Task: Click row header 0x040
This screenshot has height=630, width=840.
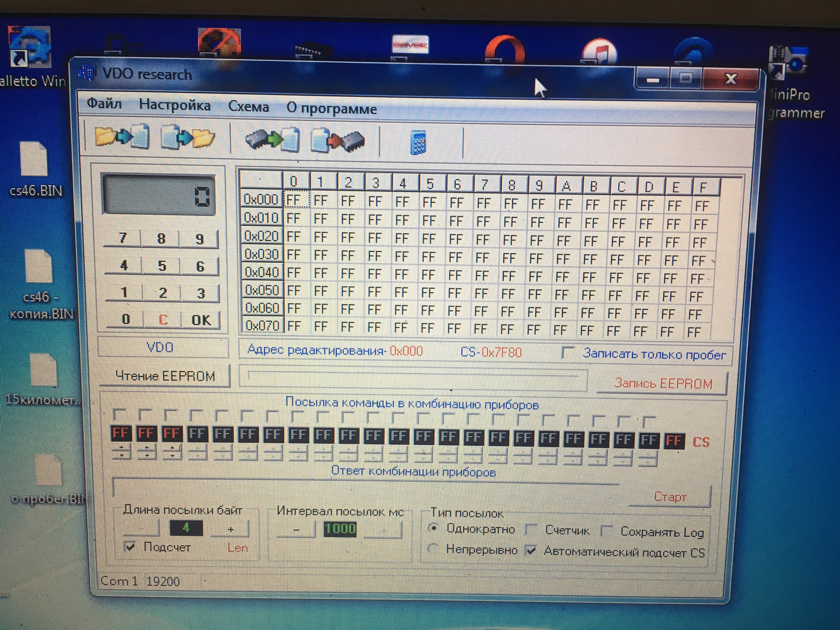Action: [262, 272]
